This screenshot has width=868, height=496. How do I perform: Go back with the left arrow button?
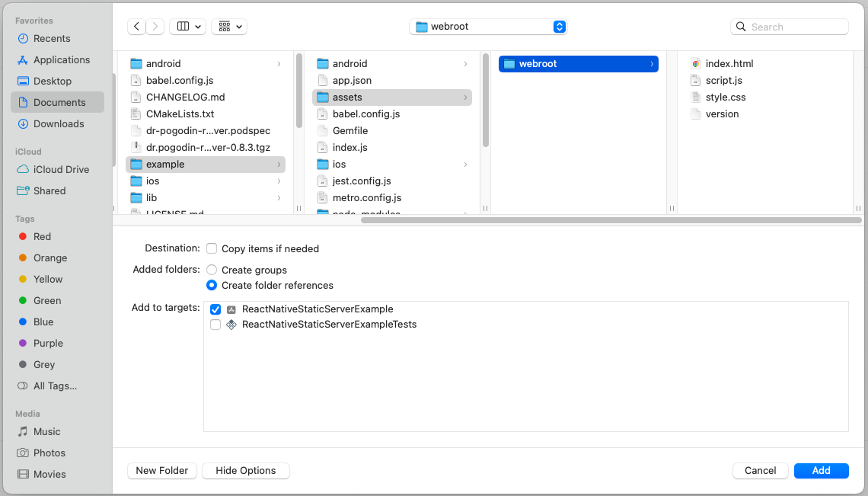pos(137,27)
